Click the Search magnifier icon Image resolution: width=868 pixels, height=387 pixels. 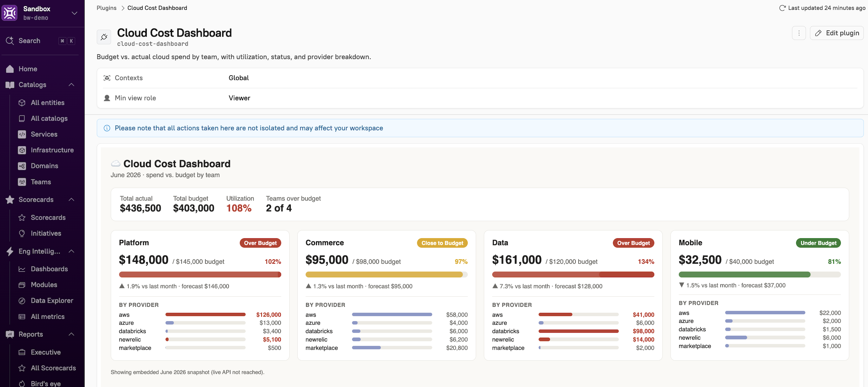pos(10,41)
